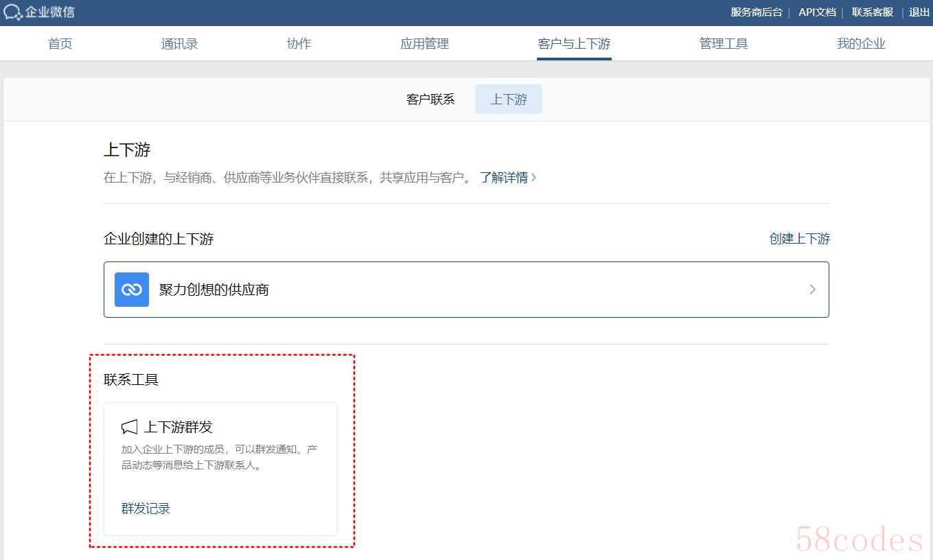This screenshot has width=933, height=560.
Task: Open the 群发记录 link
Action: click(146, 509)
